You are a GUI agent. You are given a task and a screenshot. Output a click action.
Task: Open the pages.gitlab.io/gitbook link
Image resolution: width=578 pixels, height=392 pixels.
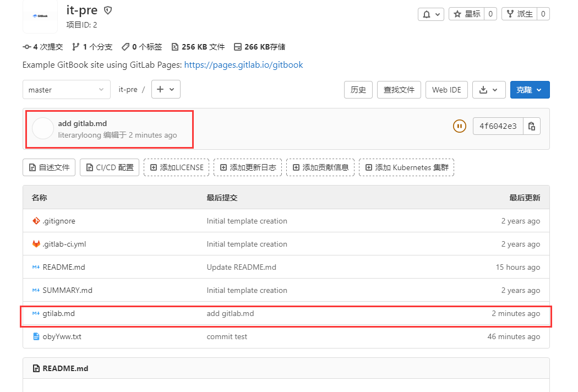point(243,65)
